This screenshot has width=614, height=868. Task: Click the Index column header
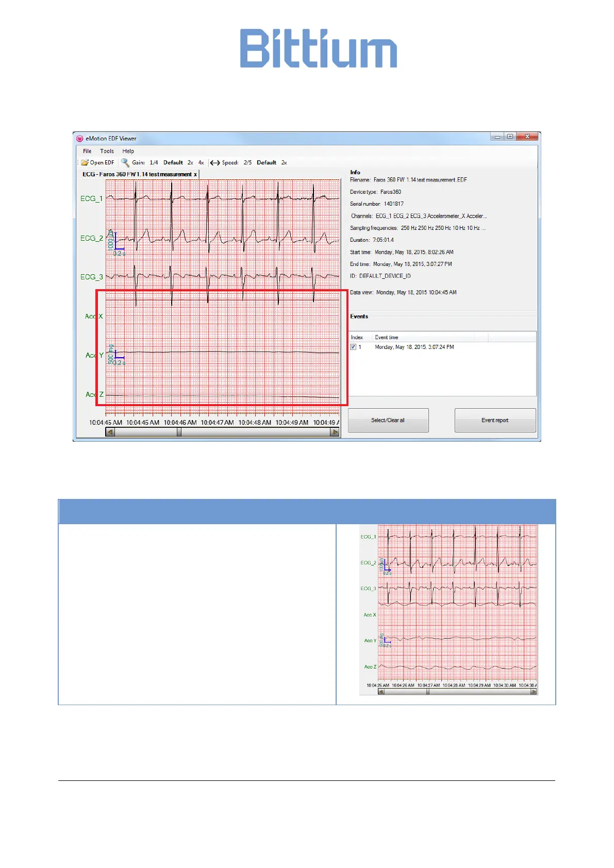357,337
